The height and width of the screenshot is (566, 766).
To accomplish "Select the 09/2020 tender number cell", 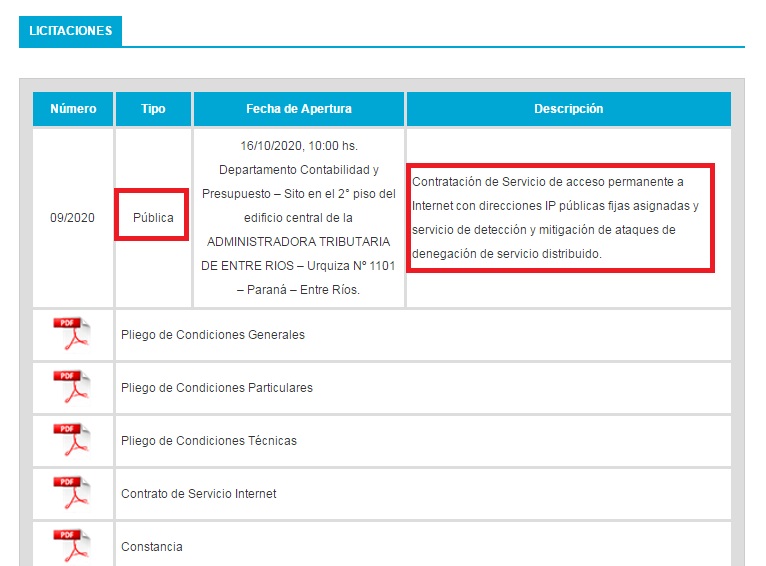I will pyautogui.click(x=73, y=218).
